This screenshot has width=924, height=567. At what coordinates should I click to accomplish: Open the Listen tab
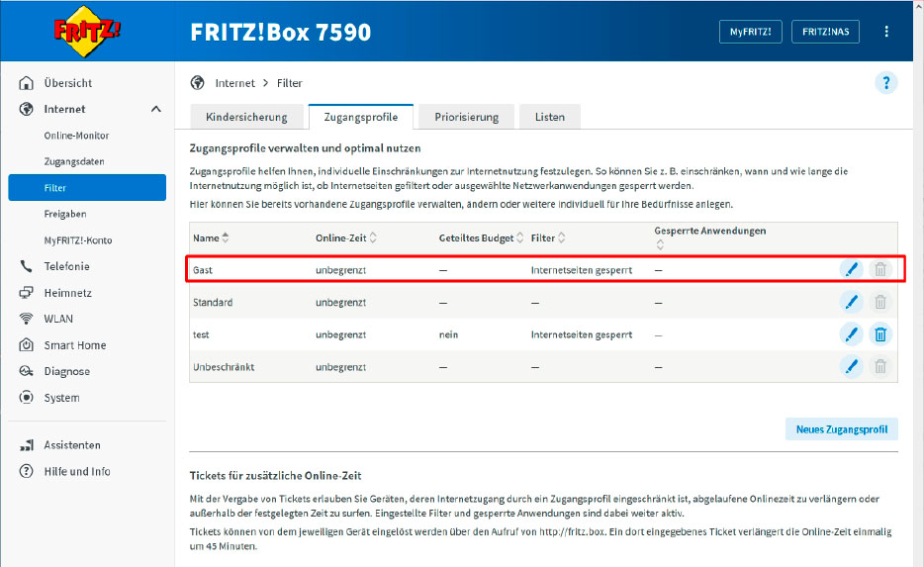[x=550, y=117]
